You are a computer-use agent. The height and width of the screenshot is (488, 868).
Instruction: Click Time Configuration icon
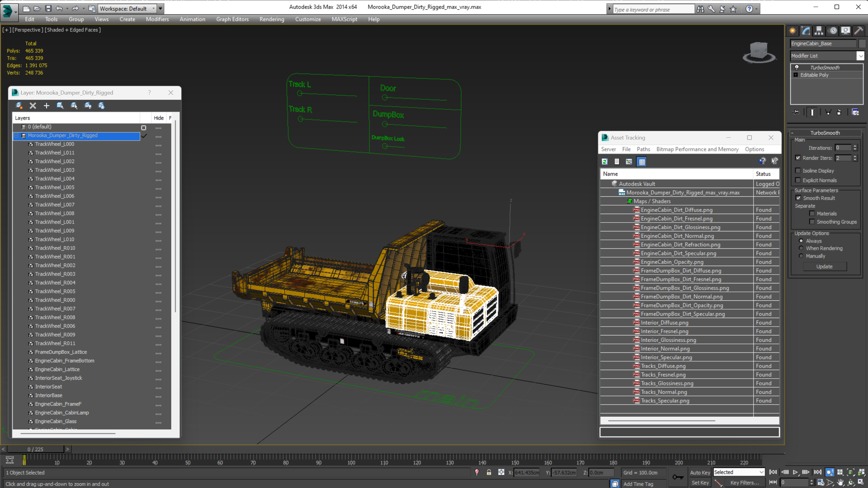pos(821,482)
